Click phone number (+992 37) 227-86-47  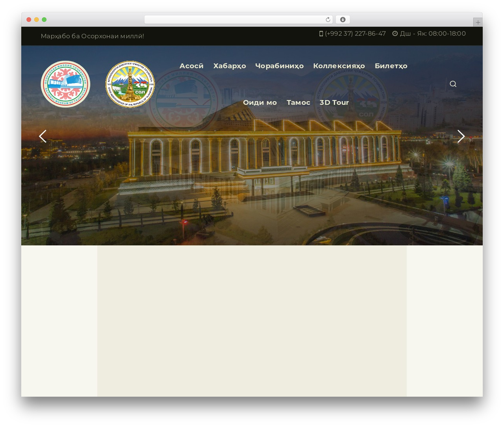click(355, 33)
